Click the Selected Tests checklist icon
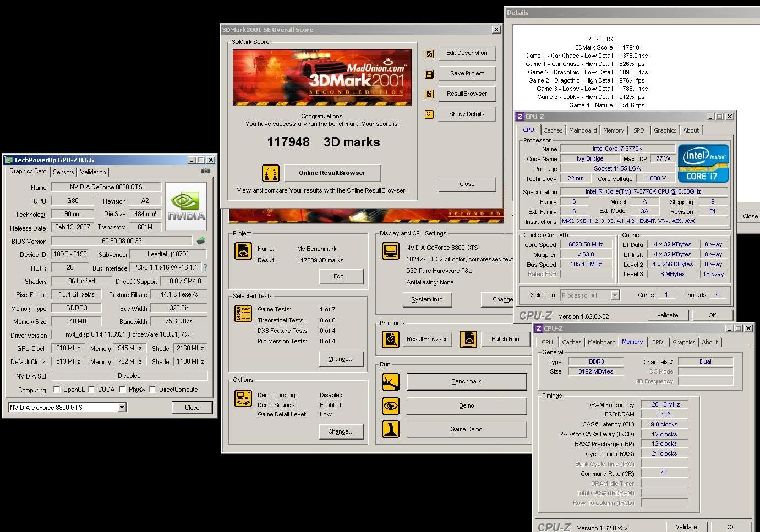The image size is (760, 532). coord(243,314)
